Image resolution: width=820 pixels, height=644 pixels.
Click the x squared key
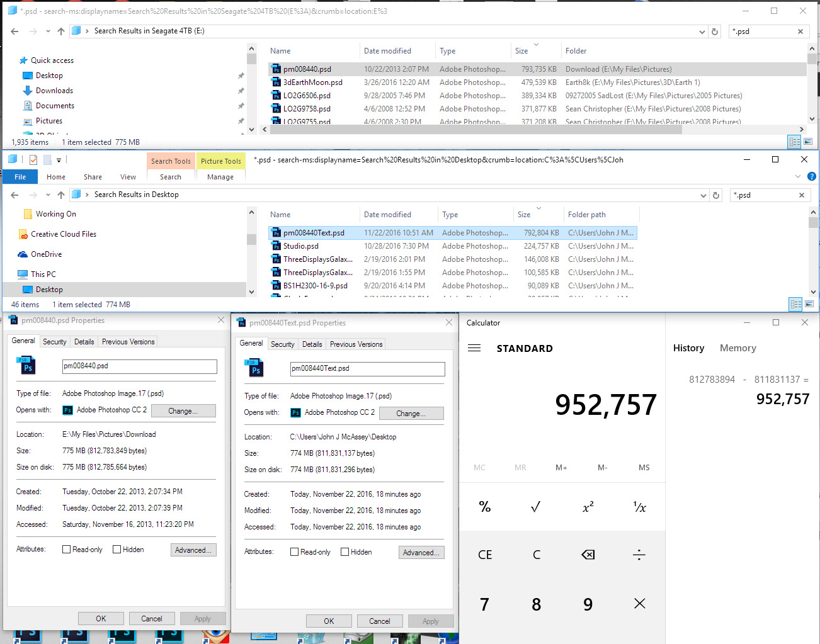[x=588, y=507]
